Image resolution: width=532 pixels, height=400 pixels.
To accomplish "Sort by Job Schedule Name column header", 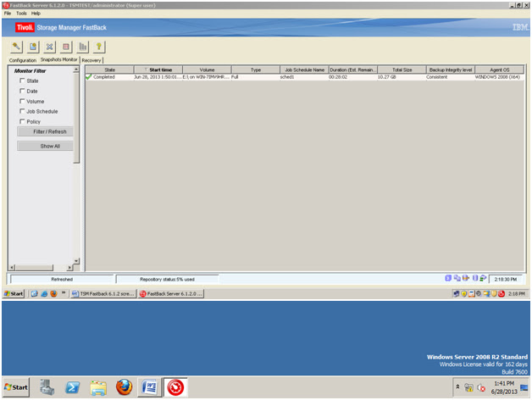I will point(304,69).
